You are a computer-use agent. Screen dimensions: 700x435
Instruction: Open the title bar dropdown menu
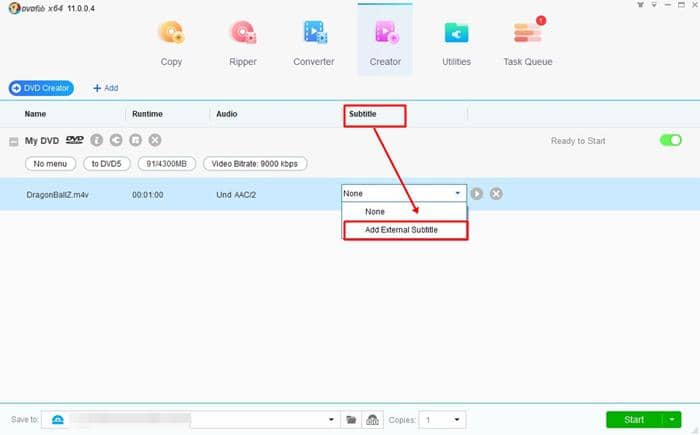tap(654, 5)
